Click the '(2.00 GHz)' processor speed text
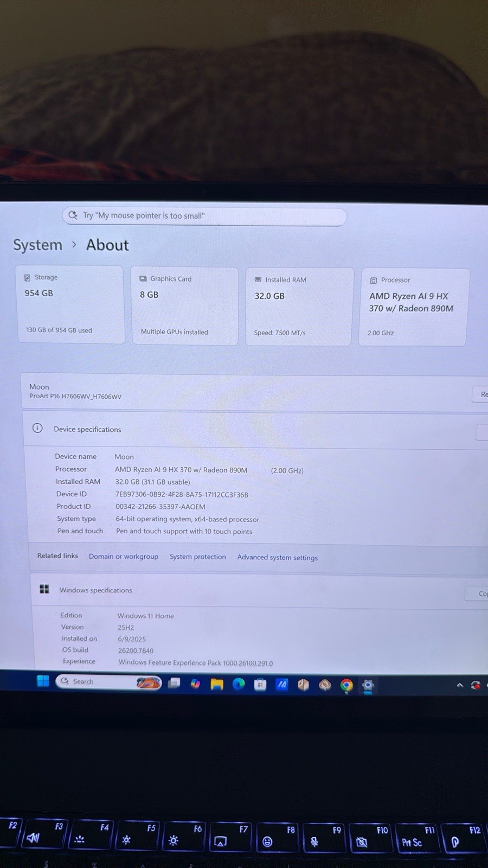 point(287,471)
